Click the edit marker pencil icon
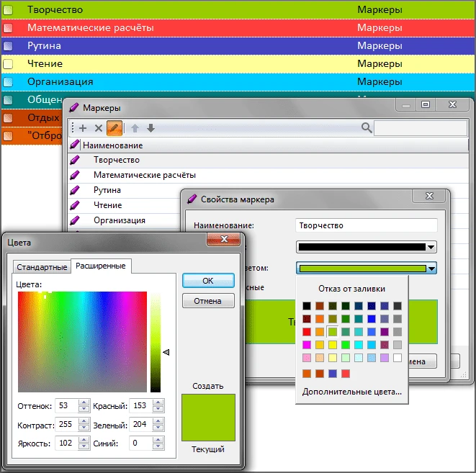This screenshot has width=476, height=473. pos(114,128)
